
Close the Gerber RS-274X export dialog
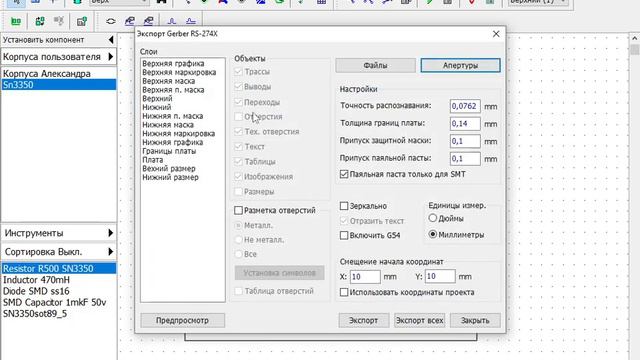point(496,34)
